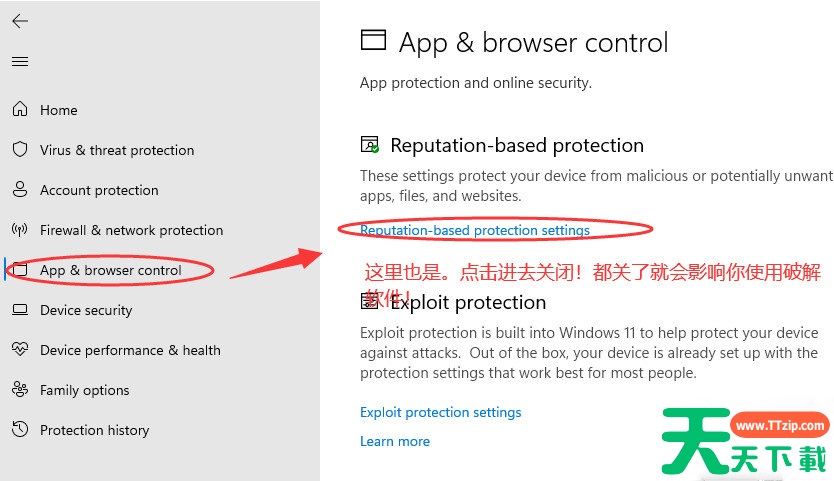Open Virus & threat protection page
The image size is (834, 481).
(117, 150)
